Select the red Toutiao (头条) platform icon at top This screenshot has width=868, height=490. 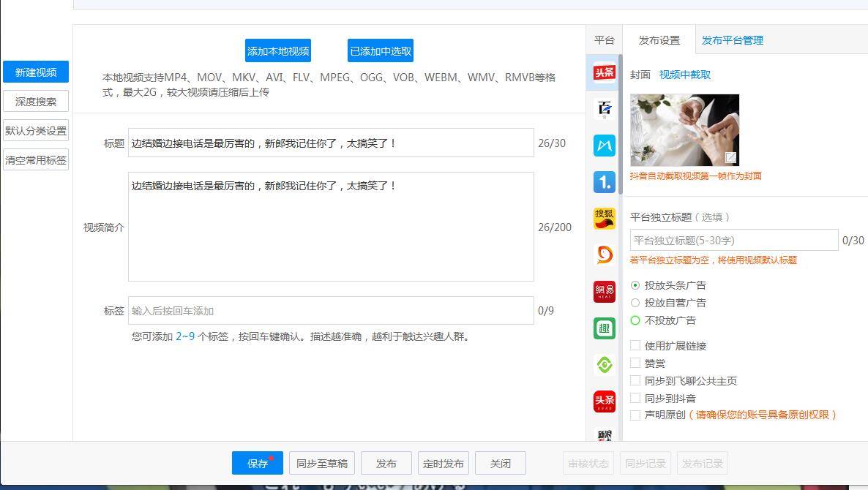pyautogui.click(x=604, y=72)
